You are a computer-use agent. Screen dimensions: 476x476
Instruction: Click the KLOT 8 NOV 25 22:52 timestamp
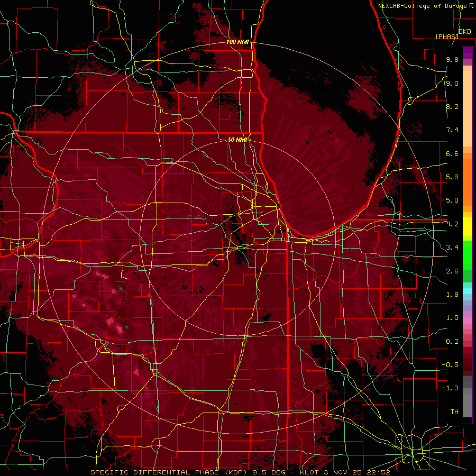(345, 472)
